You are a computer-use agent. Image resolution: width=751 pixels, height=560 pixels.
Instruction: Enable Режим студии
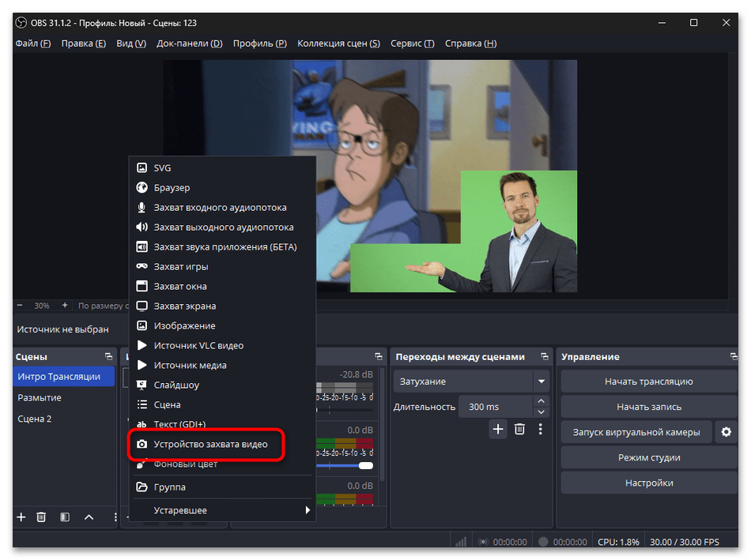point(649,457)
